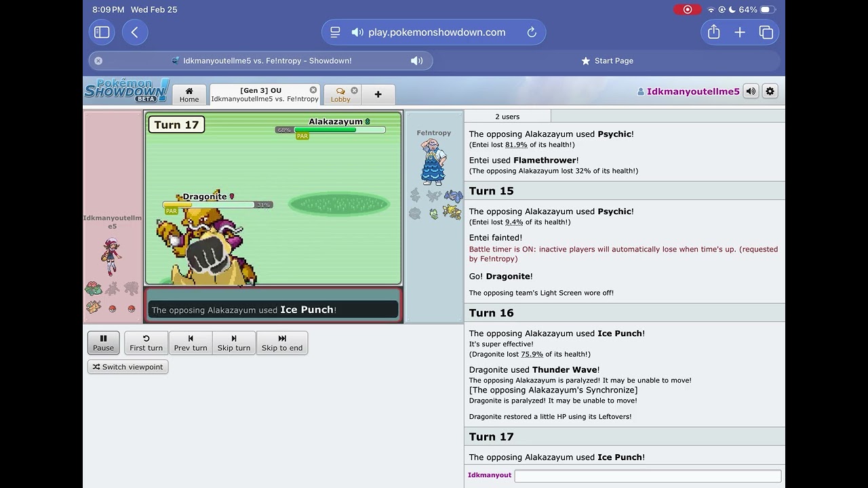Open the Idkmanyoutellme5 user profile

pyautogui.click(x=688, y=91)
